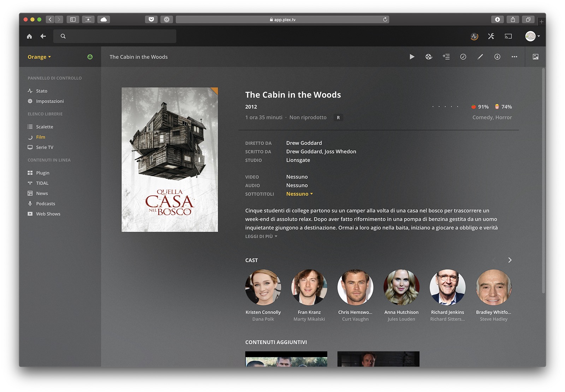Open Bradley Whitford cast photo
The height and width of the screenshot is (392, 565).
click(x=494, y=287)
